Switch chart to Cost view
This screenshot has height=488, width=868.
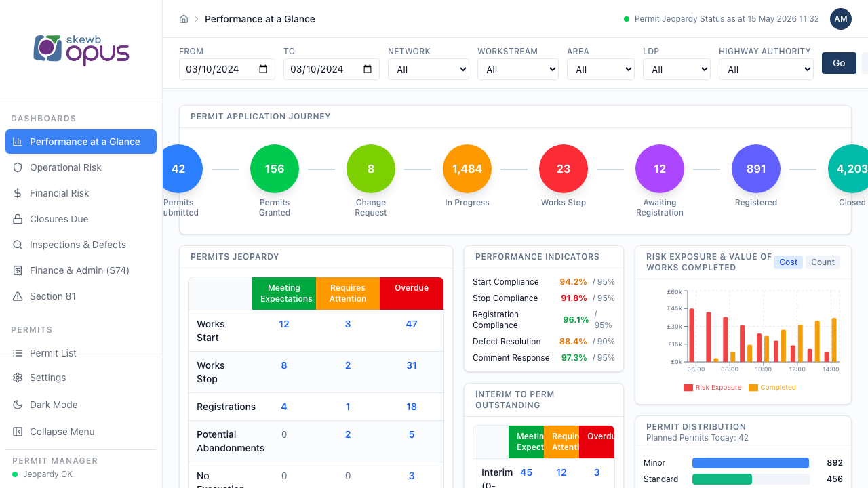[x=789, y=262]
